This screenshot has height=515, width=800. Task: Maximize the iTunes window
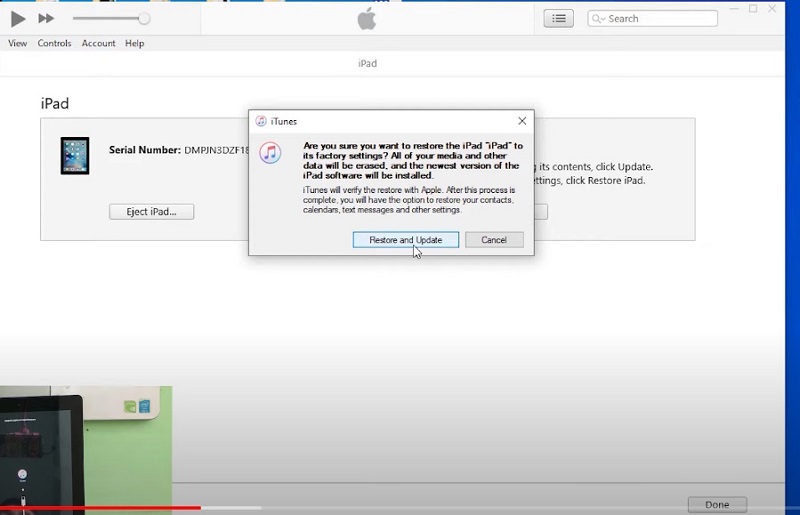pos(753,9)
